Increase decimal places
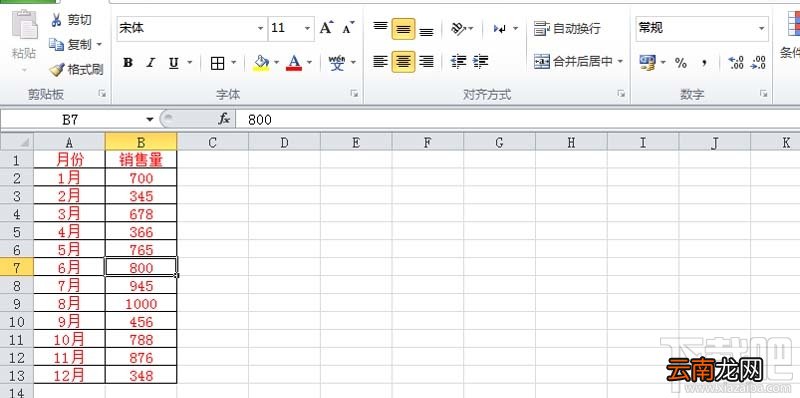The width and height of the screenshot is (800, 398). pos(736,63)
